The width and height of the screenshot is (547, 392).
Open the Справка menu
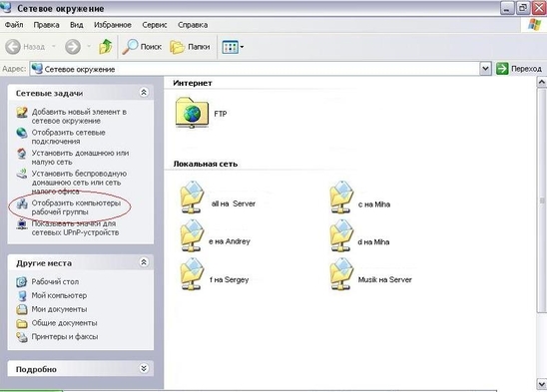point(193,25)
